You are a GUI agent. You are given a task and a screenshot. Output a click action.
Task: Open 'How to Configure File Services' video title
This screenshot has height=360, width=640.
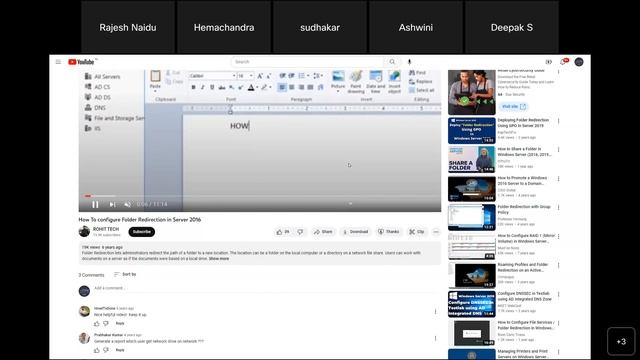[526, 325]
